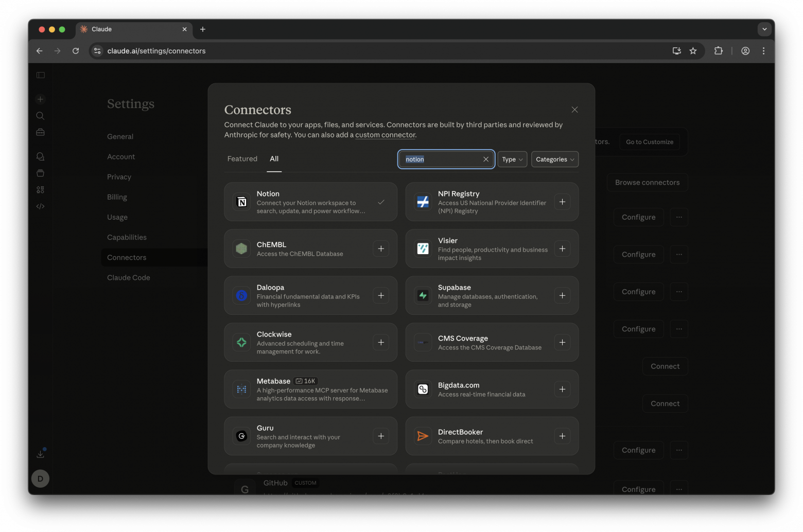803x532 pixels.
Task: Add the Bigdata.com connector
Action: click(x=562, y=389)
